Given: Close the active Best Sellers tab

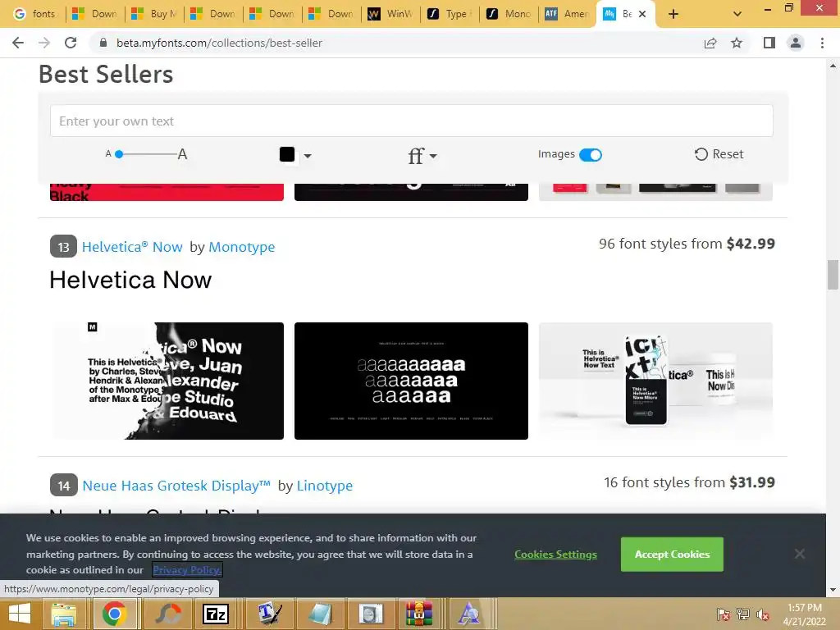Looking at the screenshot, I should (642, 14).
